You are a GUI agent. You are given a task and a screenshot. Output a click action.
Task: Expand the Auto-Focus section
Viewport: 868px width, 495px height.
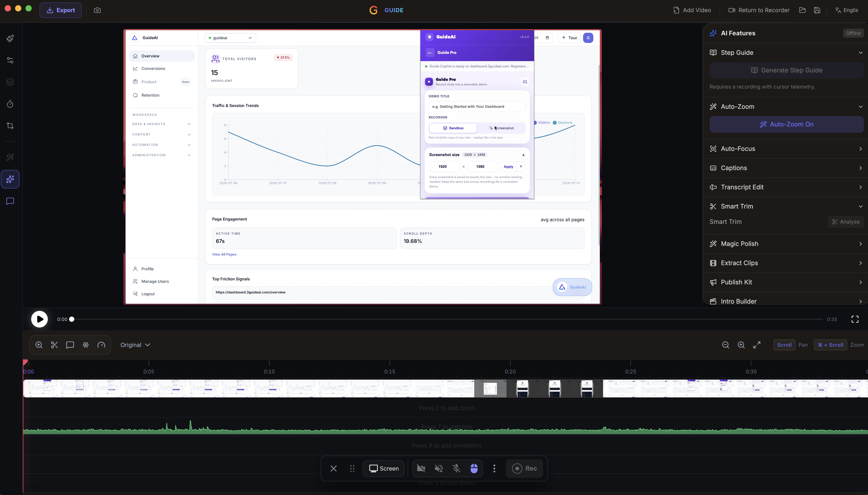pyautogui.click(x=786, y=149)
